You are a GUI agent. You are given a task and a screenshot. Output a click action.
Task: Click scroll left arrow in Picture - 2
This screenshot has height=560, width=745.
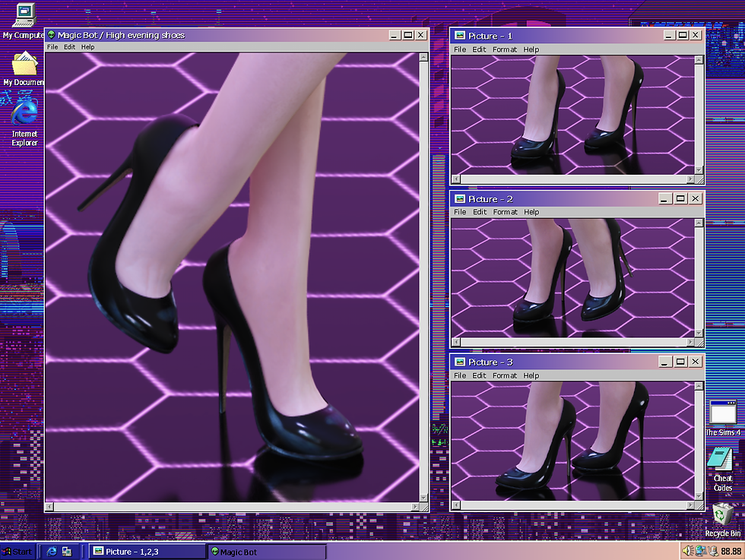[x=455, y=342]
